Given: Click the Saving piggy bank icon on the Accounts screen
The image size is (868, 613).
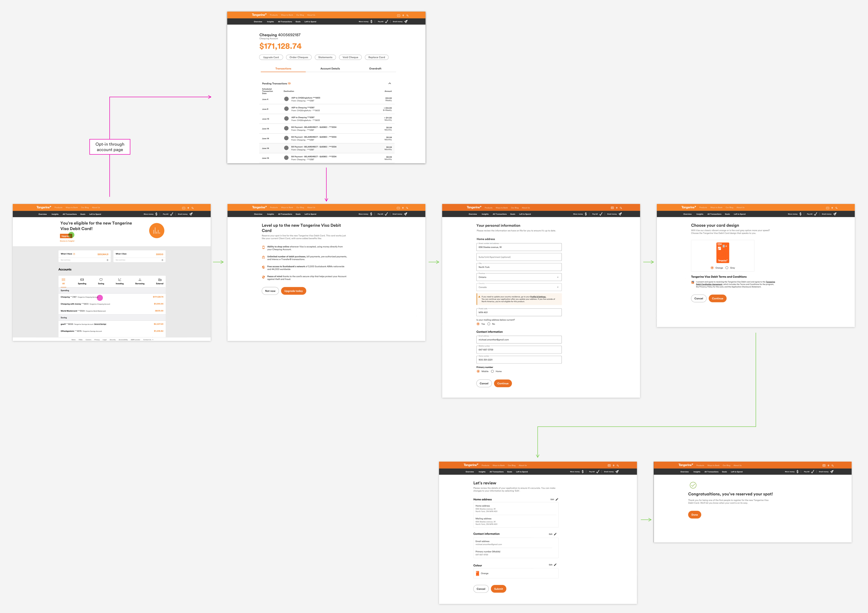Looking at the screenshot, I should point(101,280).
